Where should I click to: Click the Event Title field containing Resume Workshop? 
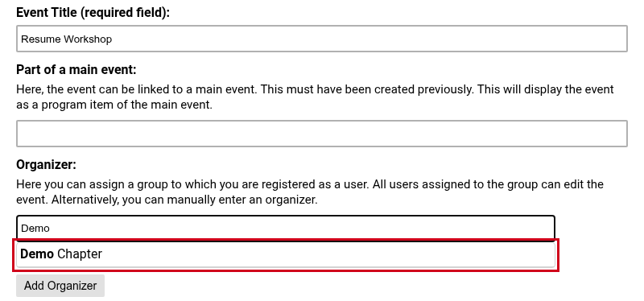coord(321,39)
